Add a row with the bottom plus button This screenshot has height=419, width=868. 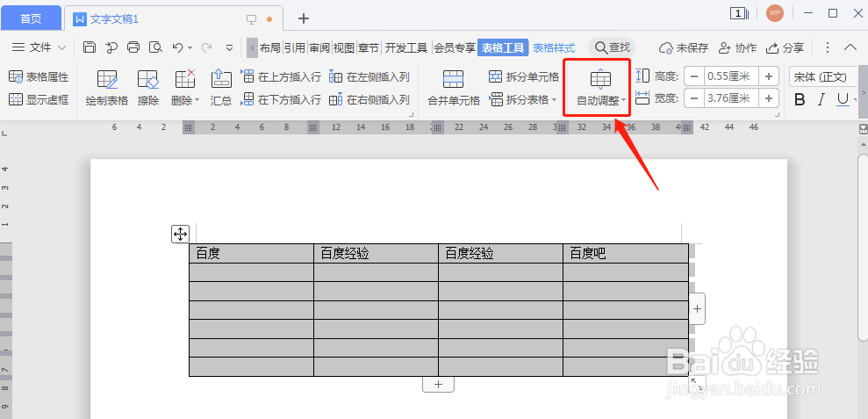[x=439, y=384]
